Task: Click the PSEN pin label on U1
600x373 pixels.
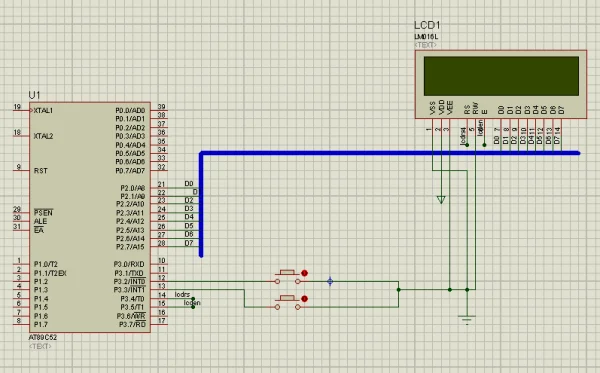Action: coord(43,213)
